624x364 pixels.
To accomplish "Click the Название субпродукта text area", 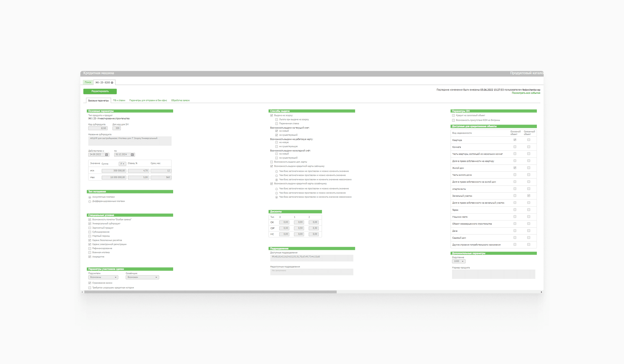I will coord(130,141).
